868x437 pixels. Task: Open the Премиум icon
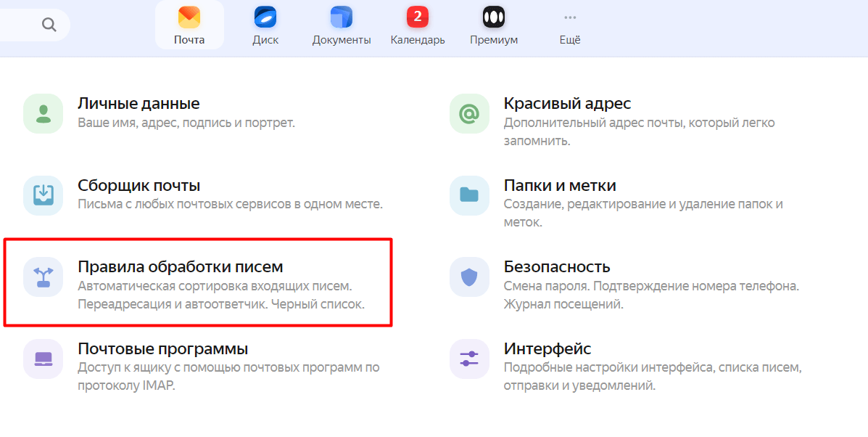coord(494,17)
